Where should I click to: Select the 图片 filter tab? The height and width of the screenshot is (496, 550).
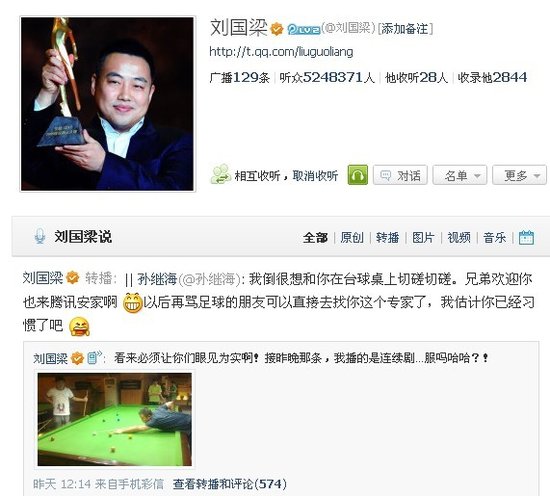tap(423, 237)
